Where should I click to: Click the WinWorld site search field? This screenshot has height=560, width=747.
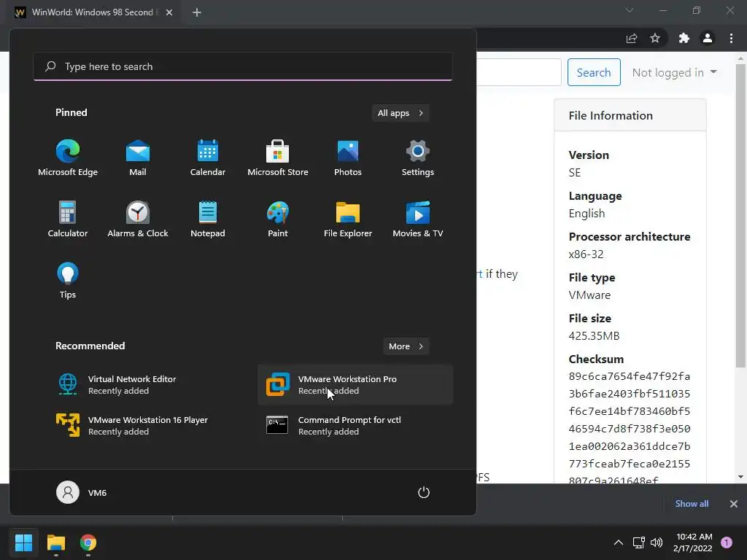(x=519, y=72)
